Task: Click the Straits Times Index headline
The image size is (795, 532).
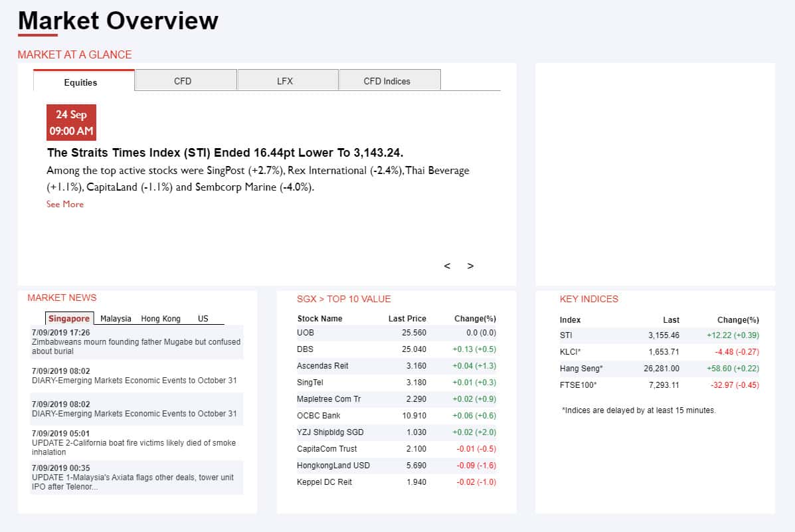Action: coord(225,153)
